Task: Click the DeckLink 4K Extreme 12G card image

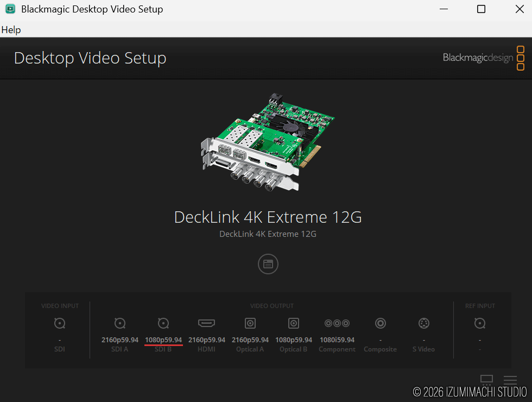Action: pyautogui.click(x=266, y=144)
